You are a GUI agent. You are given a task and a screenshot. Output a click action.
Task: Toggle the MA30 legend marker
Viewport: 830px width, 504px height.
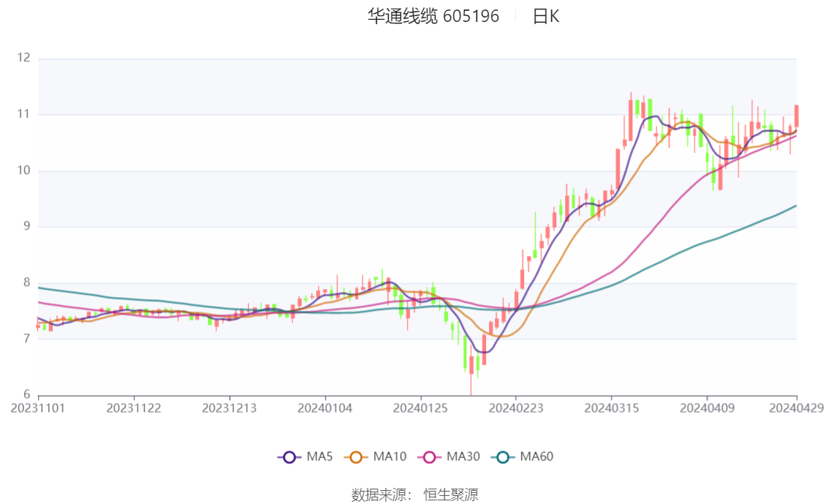430,457
